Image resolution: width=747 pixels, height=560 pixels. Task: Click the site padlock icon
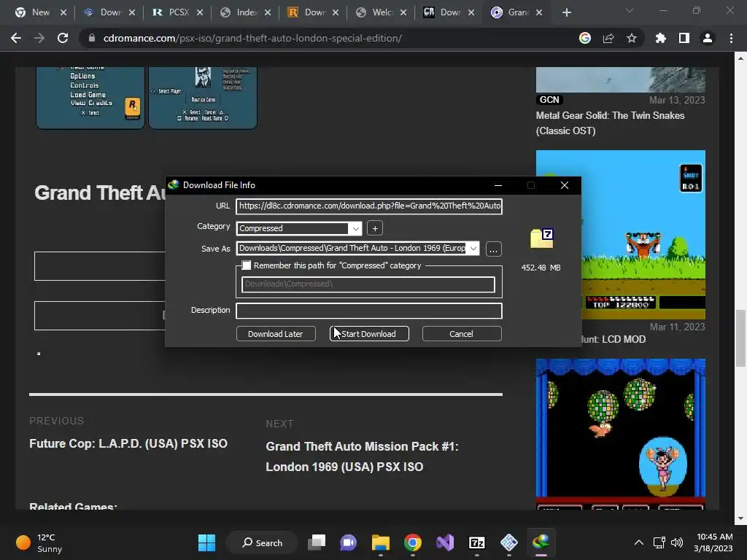pyautogui.click(x=91, y=38)
